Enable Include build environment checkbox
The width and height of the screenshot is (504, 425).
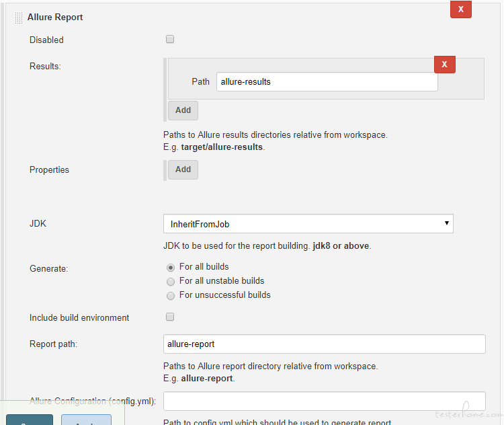point(170,317)
